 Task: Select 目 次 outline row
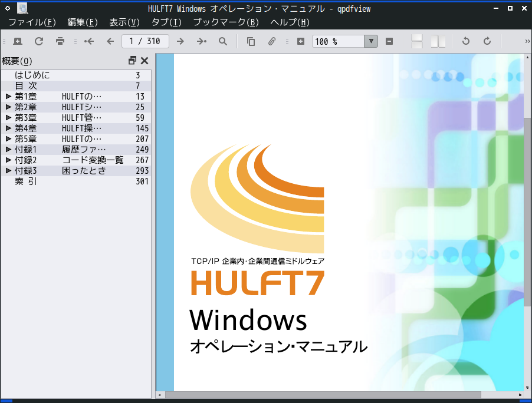click(76, 86)
